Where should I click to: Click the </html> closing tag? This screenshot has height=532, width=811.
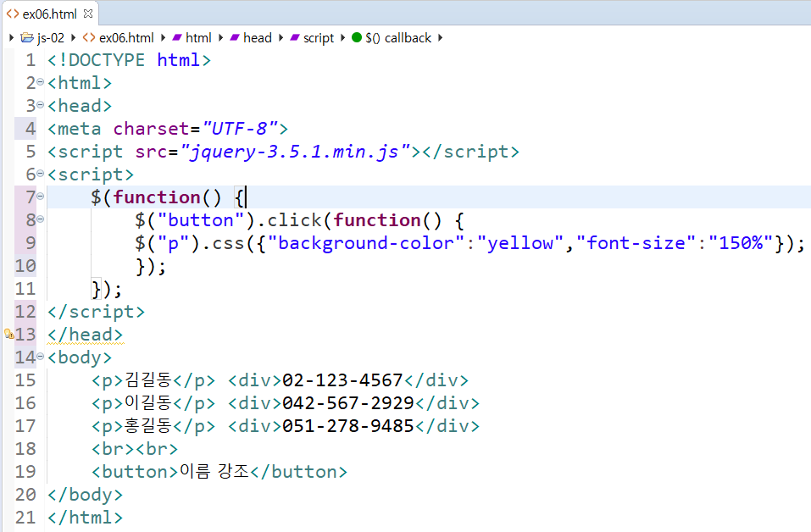(86, 517)
